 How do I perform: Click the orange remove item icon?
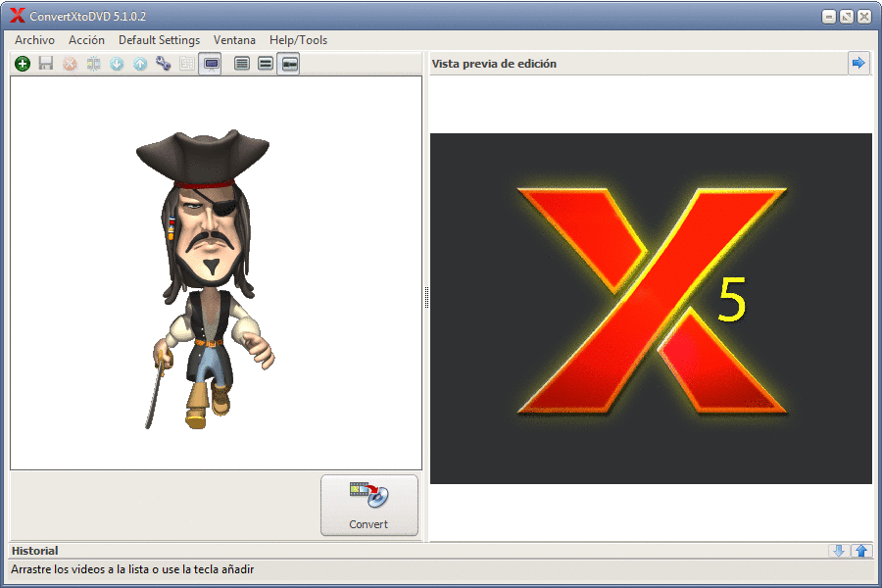coord(70,64)
